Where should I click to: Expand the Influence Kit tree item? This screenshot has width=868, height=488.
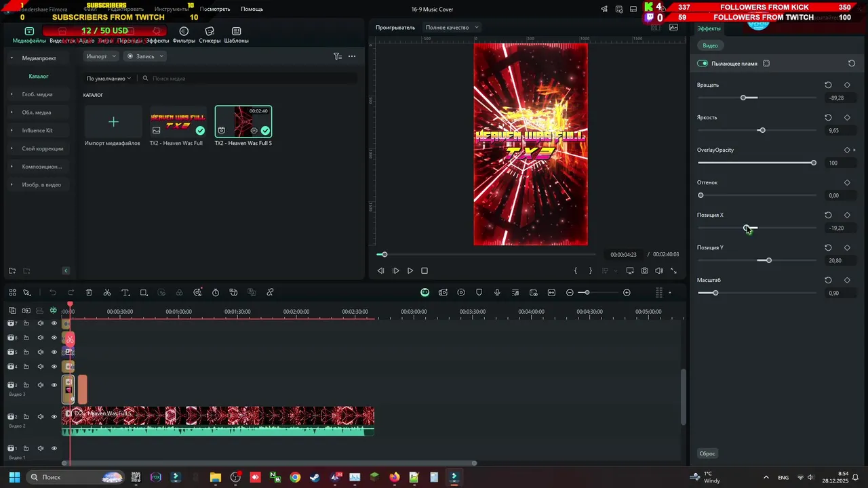click(x=12, y=130)
